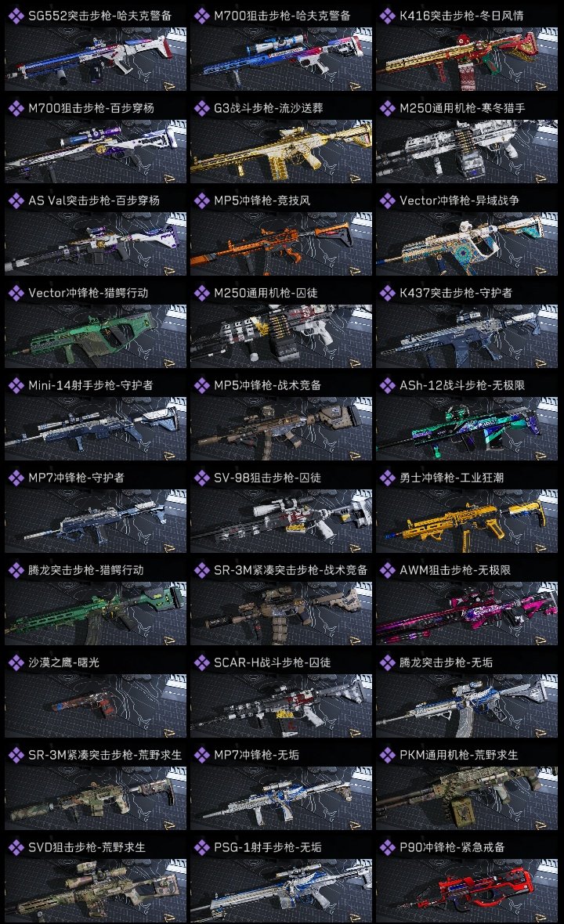
Task: Open the ASh-12战斗步枪-无极限 skin preview
Action: pyautogui.click(x=467, y=428)
